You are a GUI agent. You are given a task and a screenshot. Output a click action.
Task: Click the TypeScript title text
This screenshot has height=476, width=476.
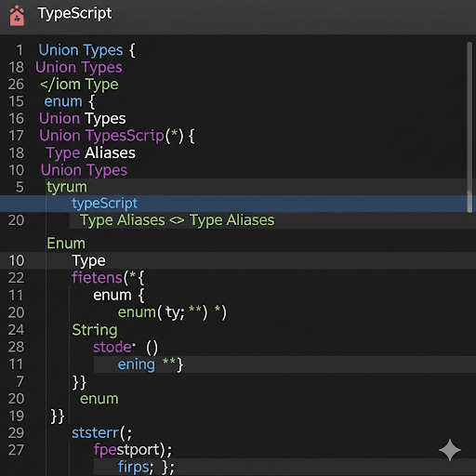[74, 14]
